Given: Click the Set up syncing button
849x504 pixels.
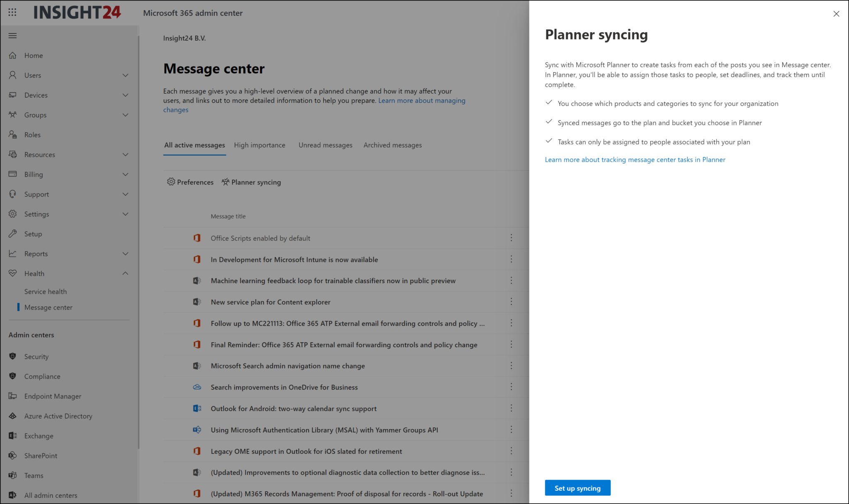Looking at the screenshot, I should (577, 488).
